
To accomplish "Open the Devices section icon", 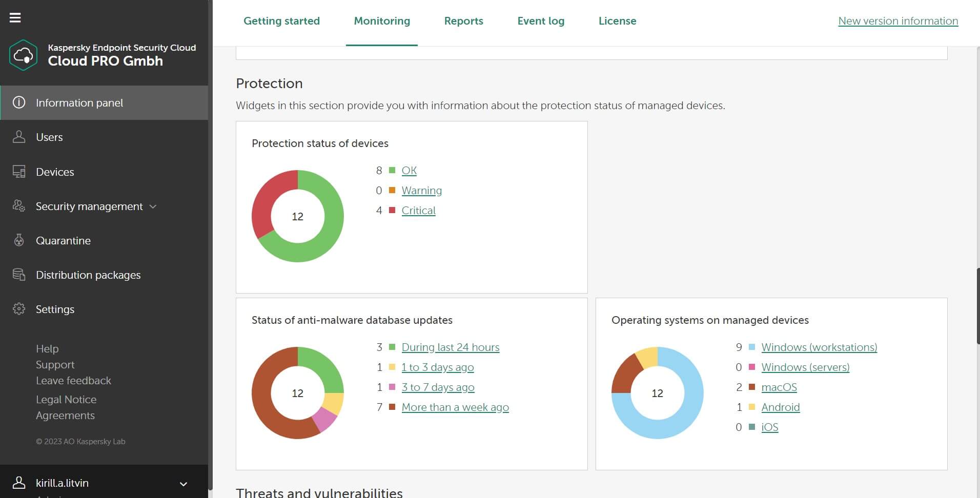I will pyautogui.click(x=19, y=172).
